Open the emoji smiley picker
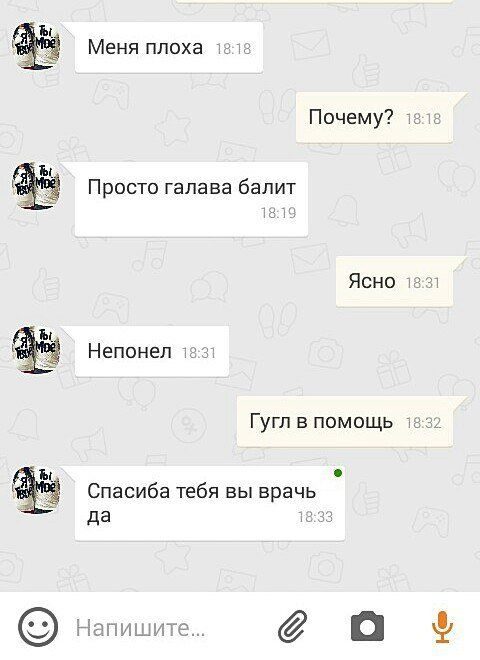This screenshot has height=660, width=480. [x=38, y=627]
